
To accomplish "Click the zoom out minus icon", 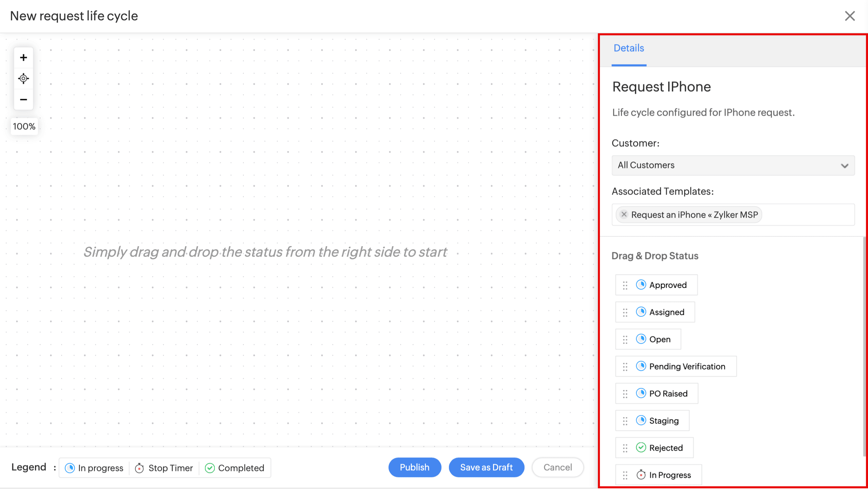I will (x=23, y=99).
